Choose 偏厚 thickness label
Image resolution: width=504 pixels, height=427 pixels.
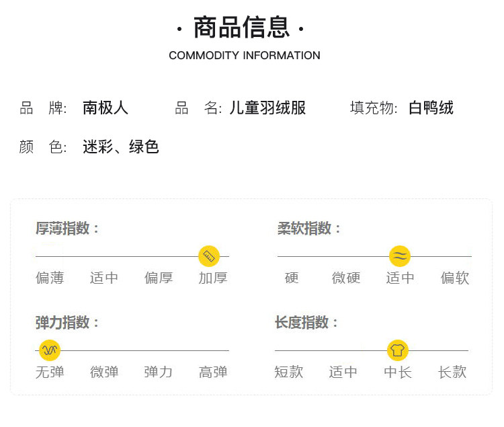(159, 278)
